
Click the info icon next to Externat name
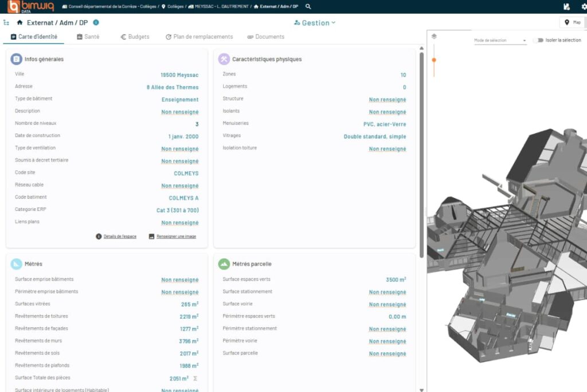pyautogui.click(x=95, y=23)
